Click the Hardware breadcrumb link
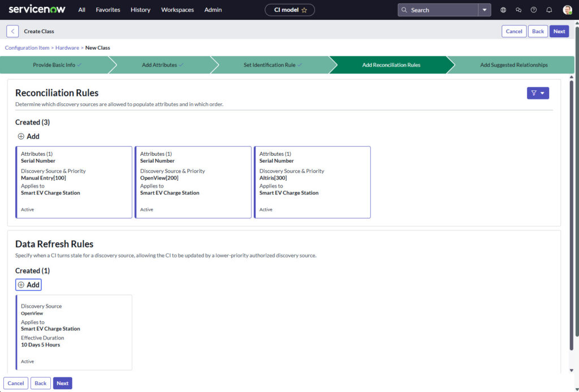The height and width of the screenshot is (392, 579). tap(67, 48)
